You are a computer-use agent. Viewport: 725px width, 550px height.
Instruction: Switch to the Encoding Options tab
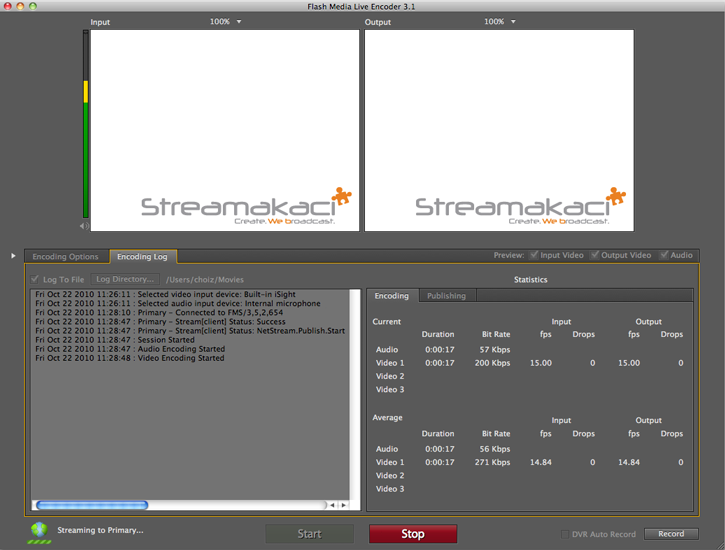(x=66, y=257)
